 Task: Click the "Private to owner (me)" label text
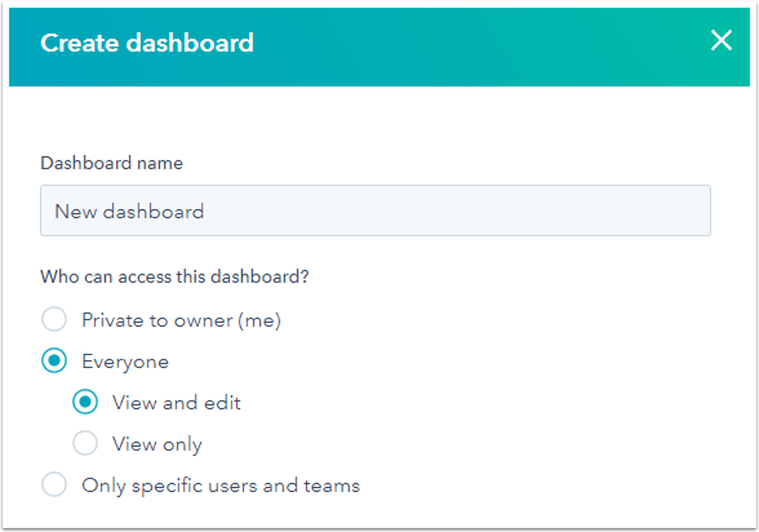[181, 320]
